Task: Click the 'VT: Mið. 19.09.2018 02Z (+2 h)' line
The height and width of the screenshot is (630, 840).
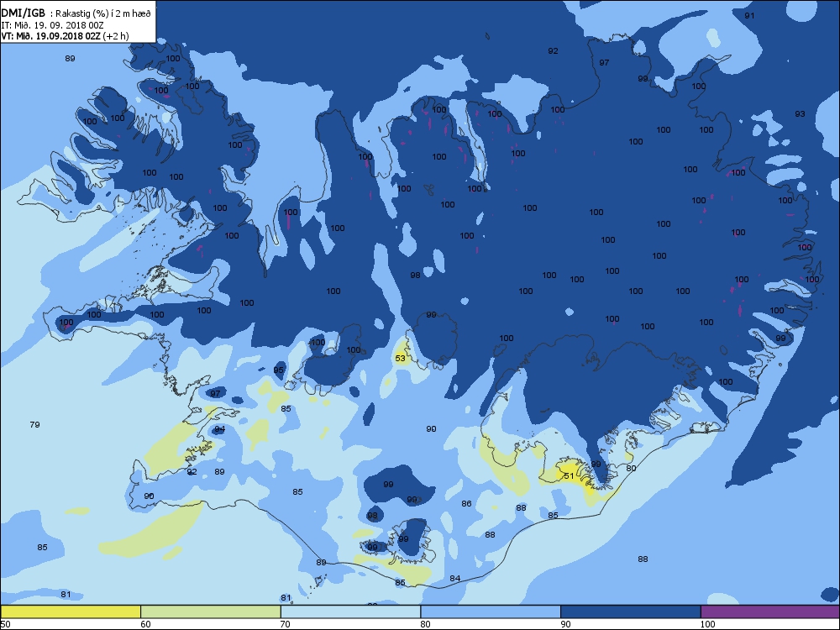Action: point(65,36)
